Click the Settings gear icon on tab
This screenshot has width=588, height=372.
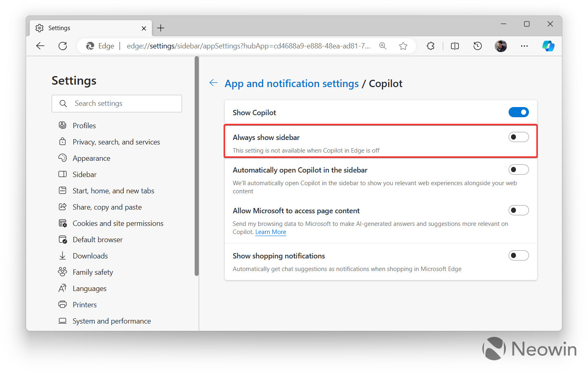[x=39, y=28]
